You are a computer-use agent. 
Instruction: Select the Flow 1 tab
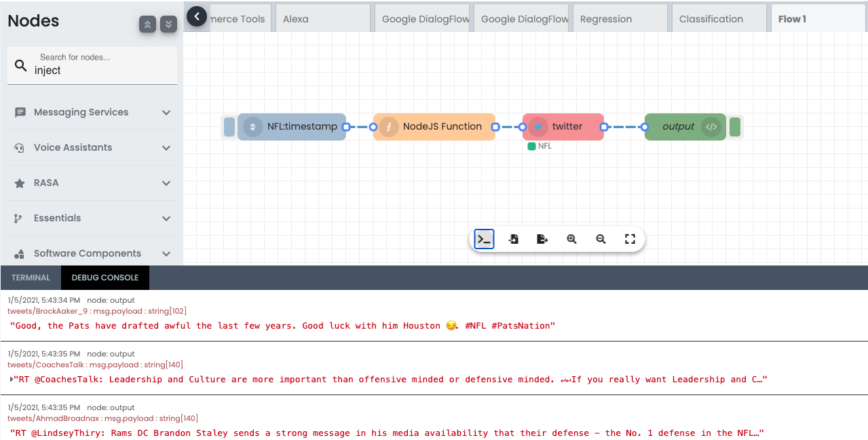818,18
